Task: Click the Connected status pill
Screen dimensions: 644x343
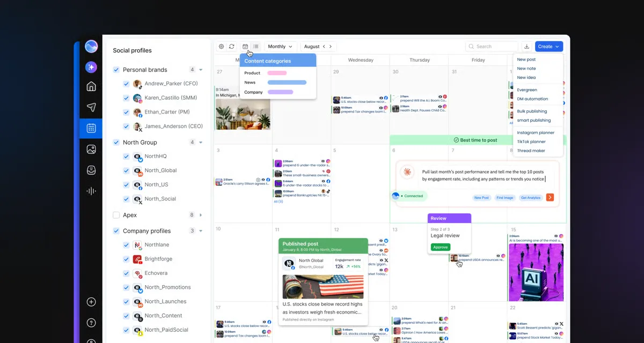Action: click(x=409, y=196)
